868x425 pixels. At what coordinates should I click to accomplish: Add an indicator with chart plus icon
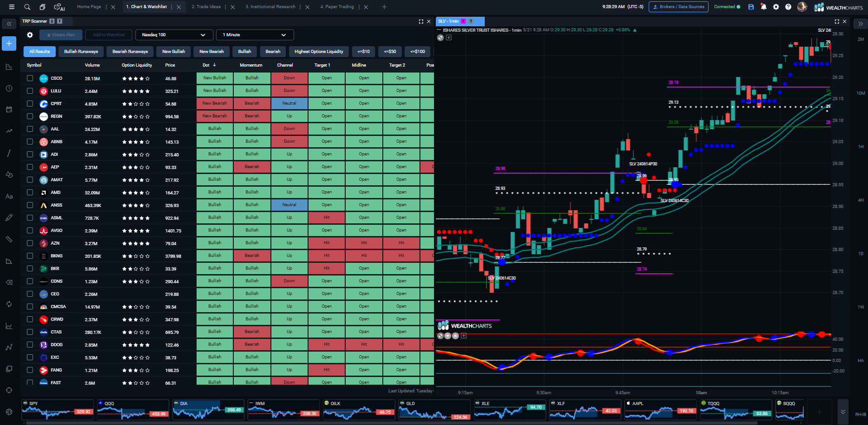[x=449, y=38]
